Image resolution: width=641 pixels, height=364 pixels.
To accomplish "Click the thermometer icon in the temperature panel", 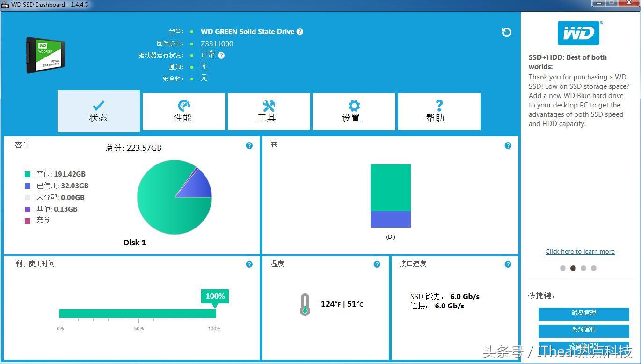I will [306, 304].
